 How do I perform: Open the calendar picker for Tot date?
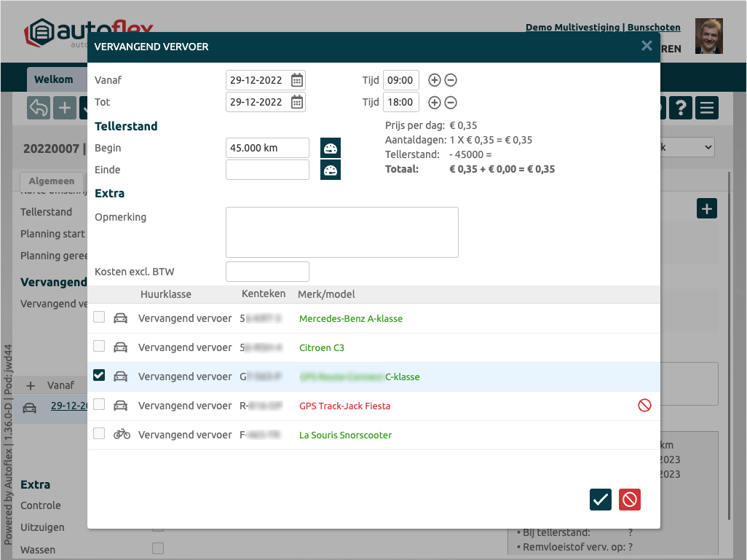click(297, 102)
